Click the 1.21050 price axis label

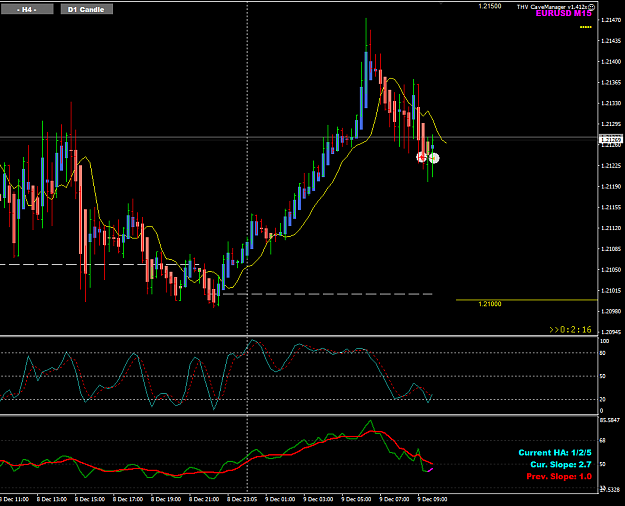611,270
